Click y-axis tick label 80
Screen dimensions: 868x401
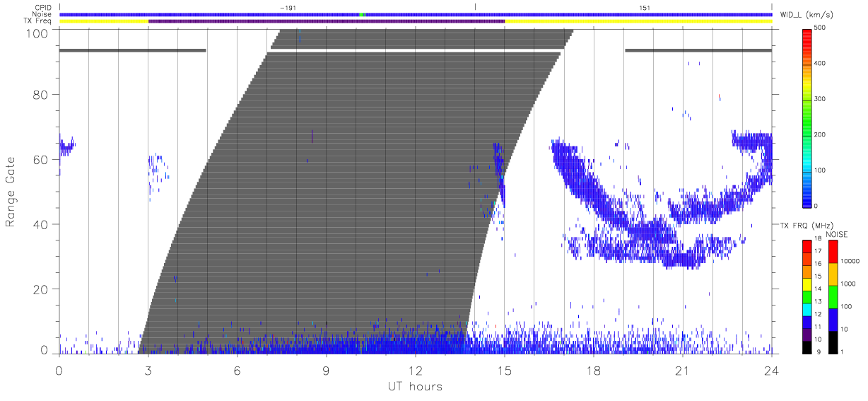pos(42,94)
